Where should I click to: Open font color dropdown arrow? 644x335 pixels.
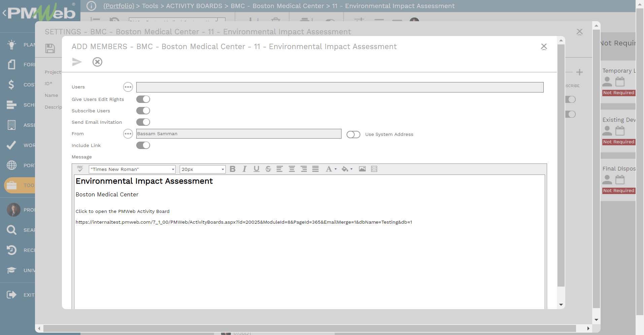tap(335, 169)
